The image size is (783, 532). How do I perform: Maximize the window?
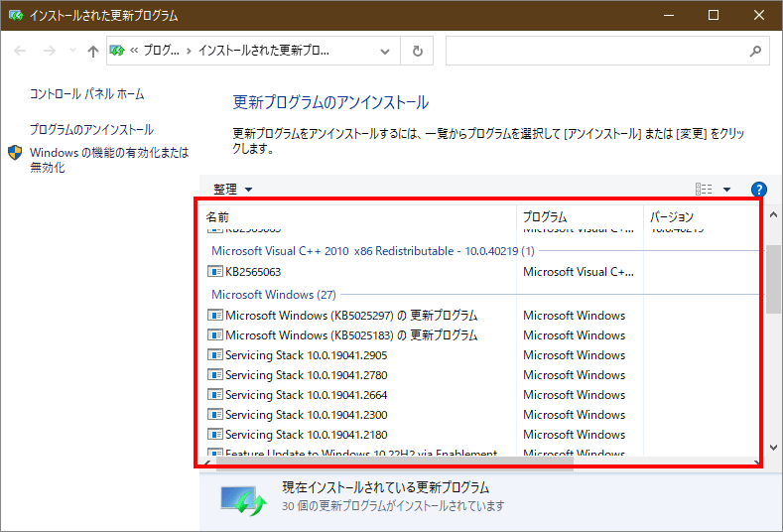(x=714, y=15)
